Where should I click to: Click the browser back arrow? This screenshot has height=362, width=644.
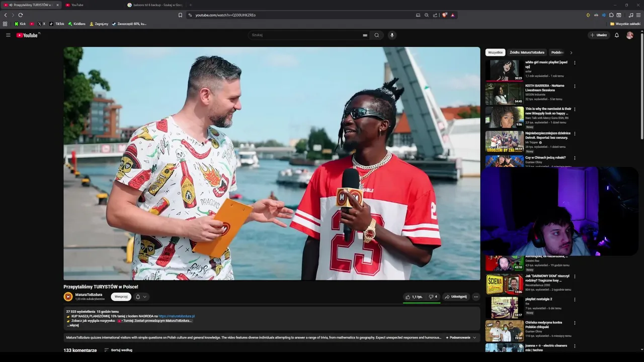tap(6, 15)
